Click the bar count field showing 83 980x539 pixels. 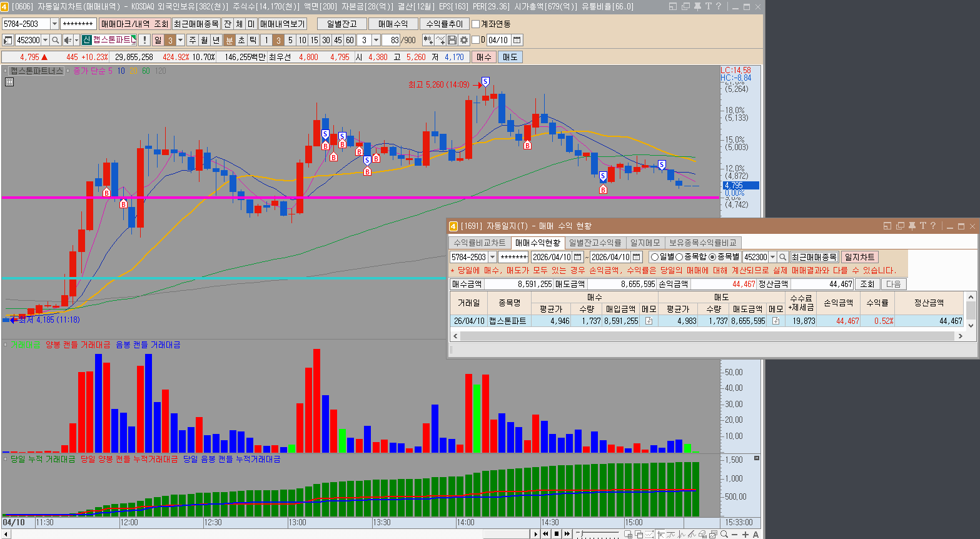[x=391, y=40]
